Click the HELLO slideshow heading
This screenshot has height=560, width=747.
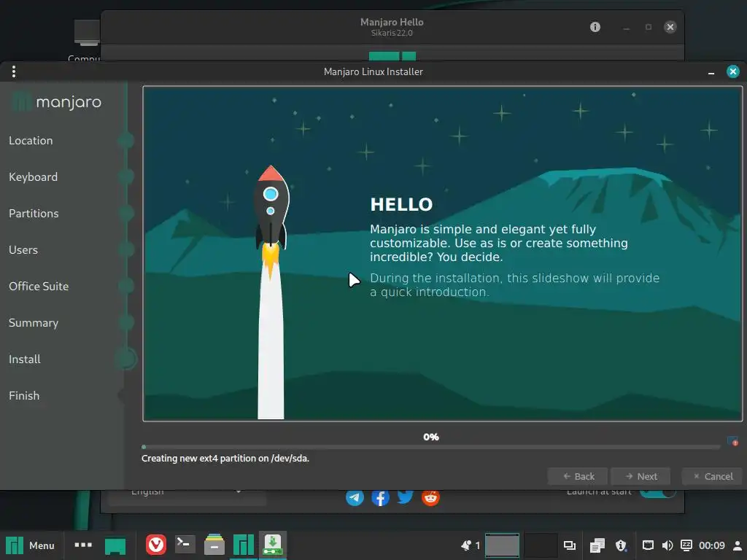coord(402,204)
